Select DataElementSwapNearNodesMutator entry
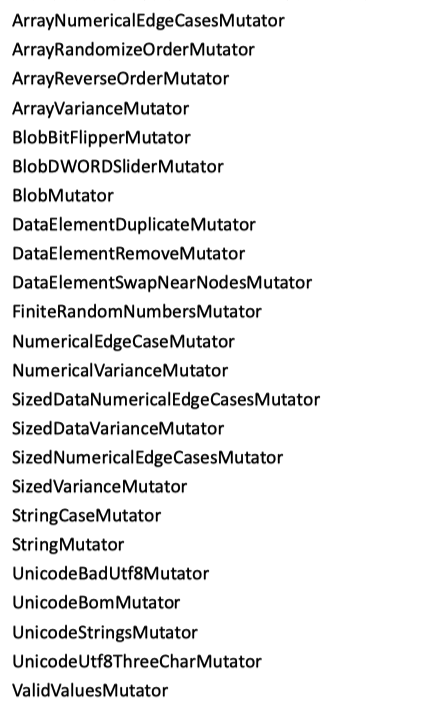 click(162, 283)
